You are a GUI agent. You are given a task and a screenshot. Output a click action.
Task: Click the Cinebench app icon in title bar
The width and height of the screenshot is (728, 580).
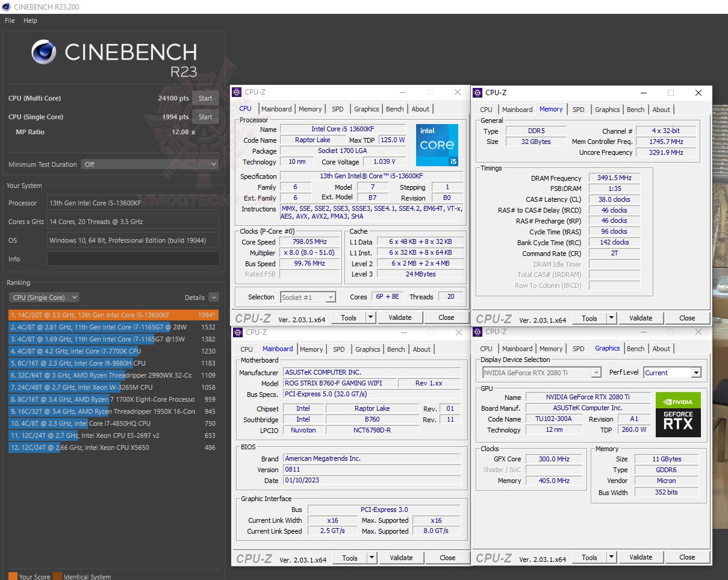click(x=6, y=7)
